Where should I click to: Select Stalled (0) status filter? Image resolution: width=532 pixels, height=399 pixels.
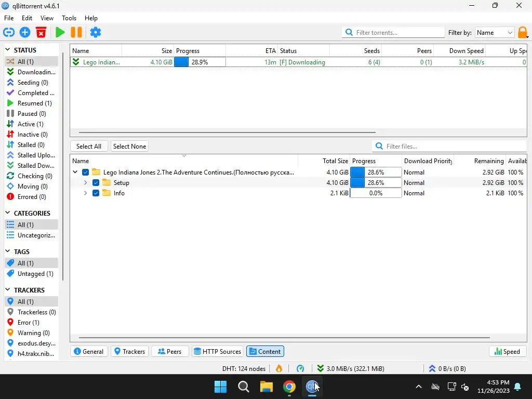tap(31, 145)
